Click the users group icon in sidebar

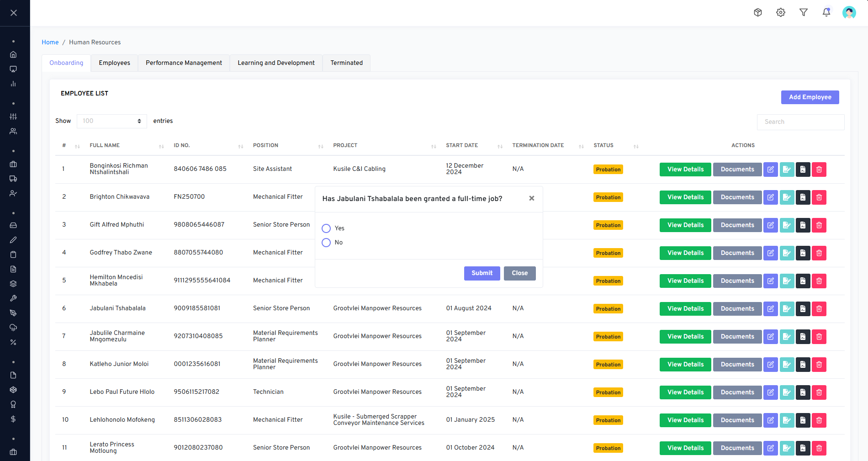point(13,132)
